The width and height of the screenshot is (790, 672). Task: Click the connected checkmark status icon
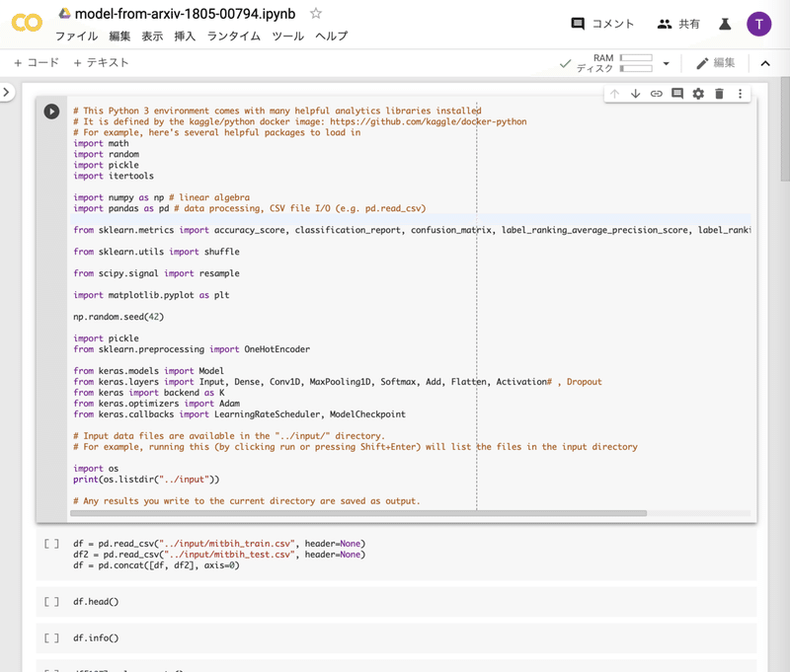point(565,63)
